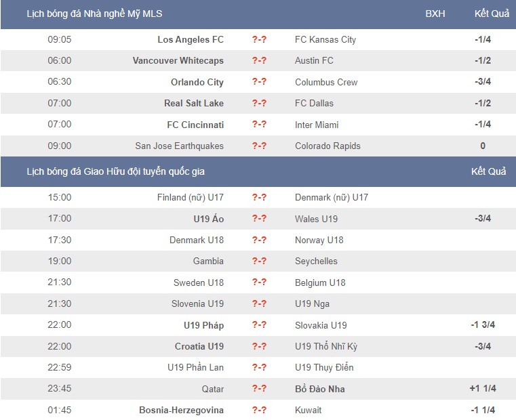
Task: Open Lịch bóng đá Giao Hữu đội tuyển title
Action: coord(115,171)
